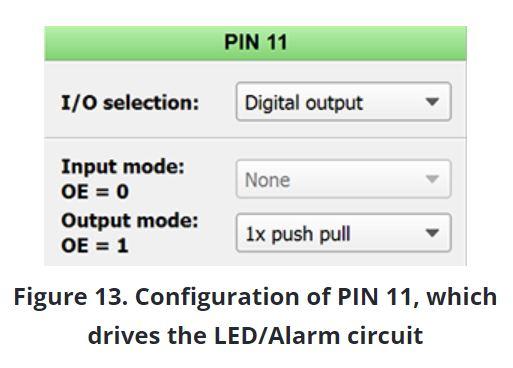Click the divider line below I/O selection
Image resolution: width=513 pixels, height=368 pixels.
pyautogui.click(x=256, y=137)
